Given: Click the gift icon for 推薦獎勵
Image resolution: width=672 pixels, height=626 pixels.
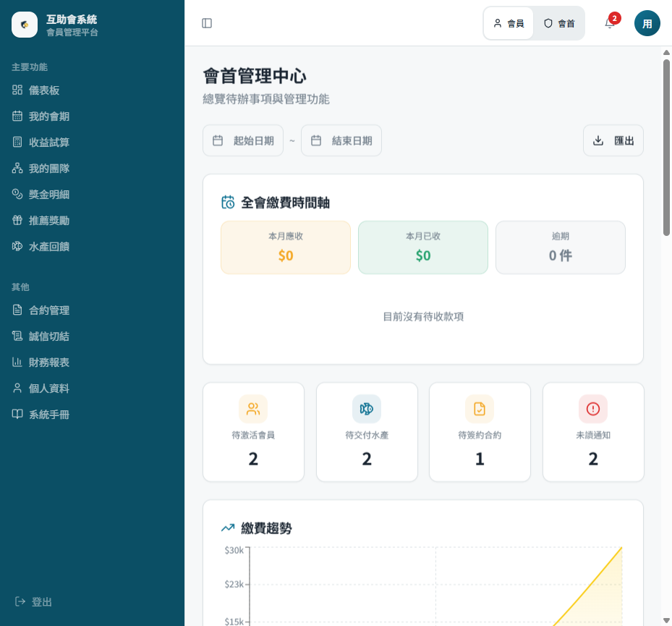Looking at the screenshot, I should coord(17,221).
